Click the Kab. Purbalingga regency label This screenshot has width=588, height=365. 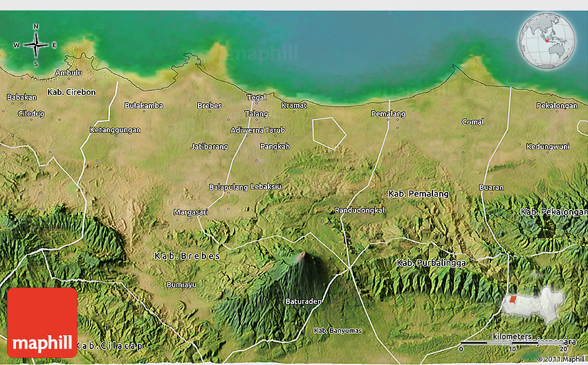(431, 263)
